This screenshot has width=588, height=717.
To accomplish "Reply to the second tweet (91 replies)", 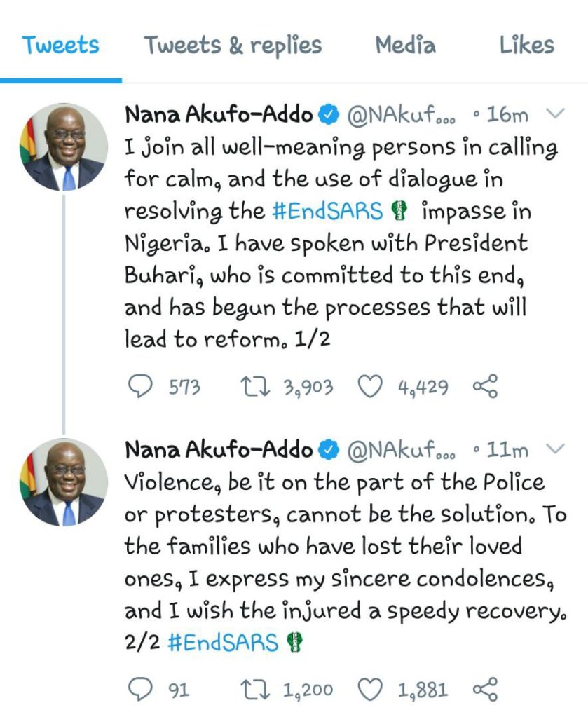I will pos(142,690).
